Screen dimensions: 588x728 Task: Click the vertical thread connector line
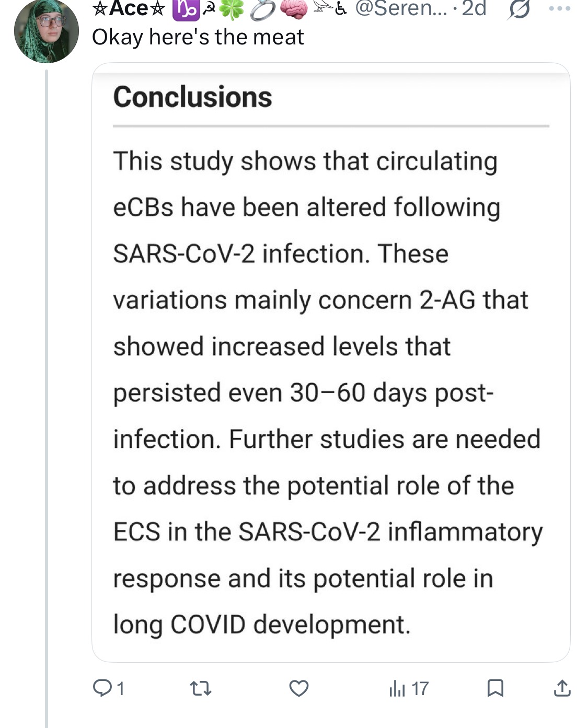(47, 398)
